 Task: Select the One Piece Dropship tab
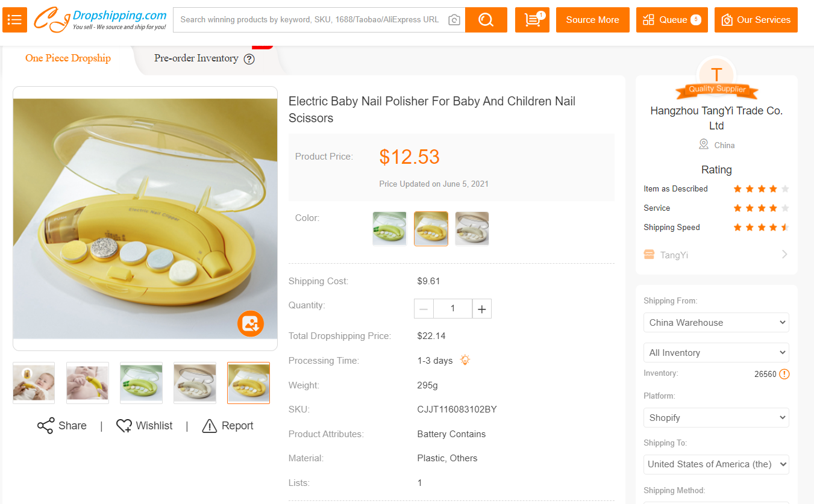(x=68, y=58)
